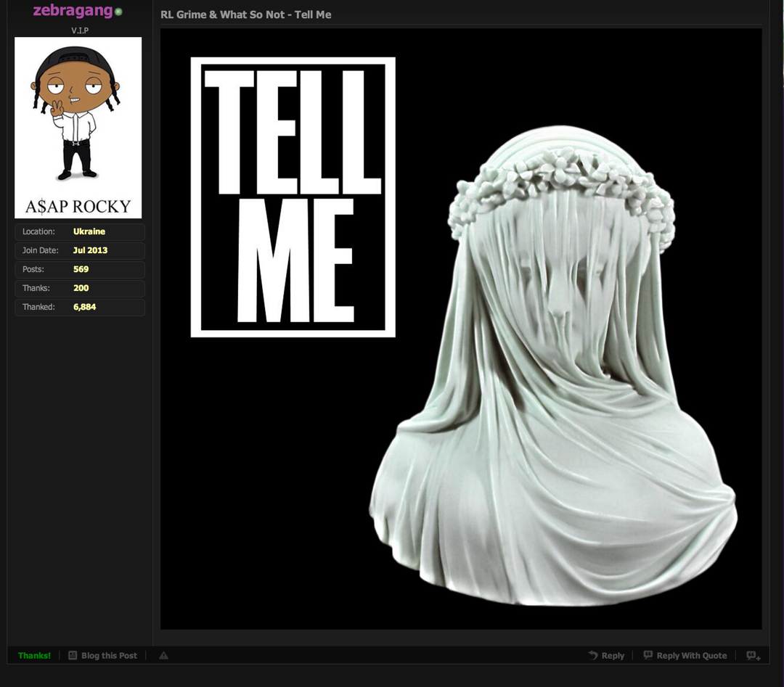The image size is (784, 687).
Task: Open the A$AP Rocky avatar image
Action: click(78, 128)
